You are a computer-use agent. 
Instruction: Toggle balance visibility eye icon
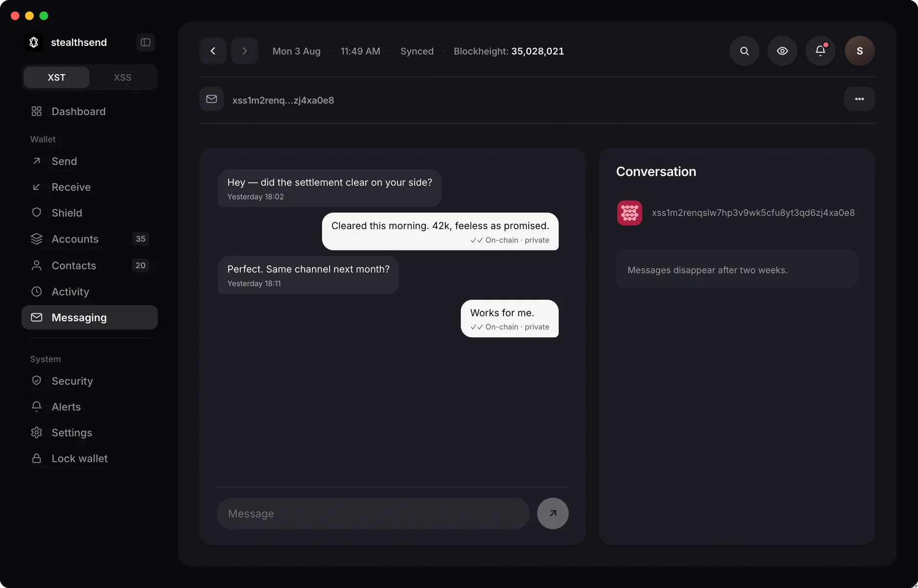tap(782, 51)
